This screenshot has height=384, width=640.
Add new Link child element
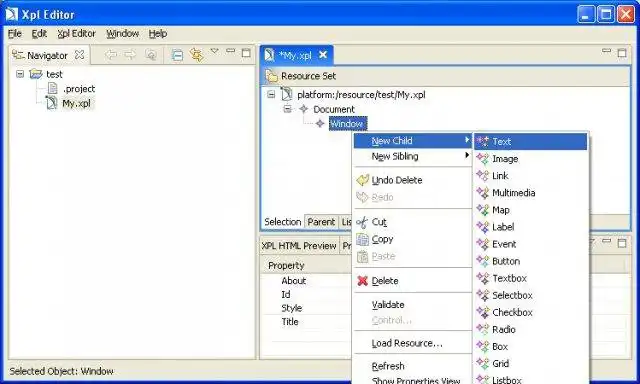531,176
